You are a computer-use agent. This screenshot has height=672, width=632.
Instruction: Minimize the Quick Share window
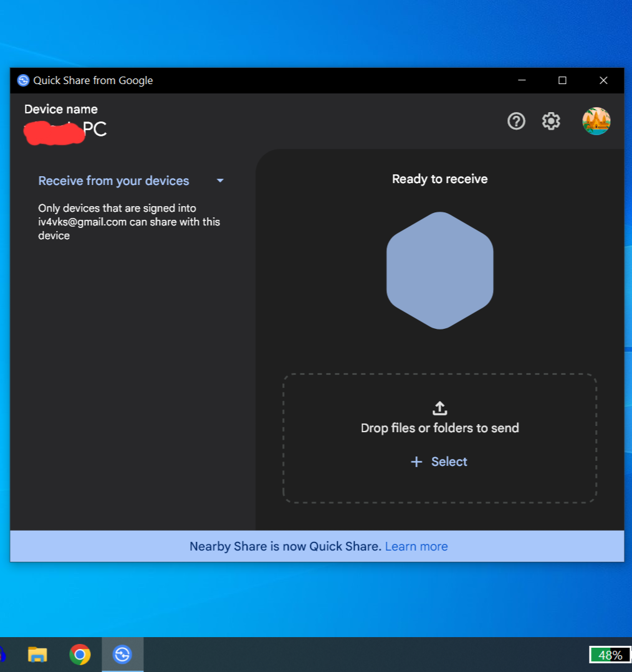522,80
